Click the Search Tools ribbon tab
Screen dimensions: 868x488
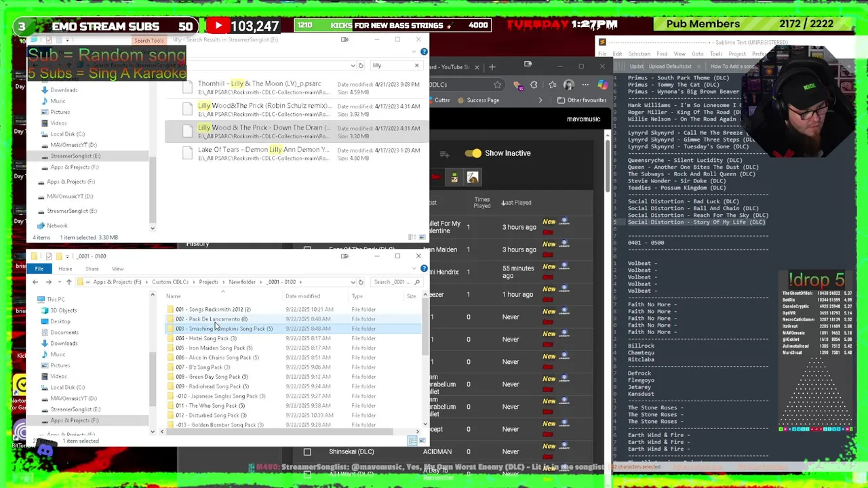pyautogui.click(x=149, y=41)
